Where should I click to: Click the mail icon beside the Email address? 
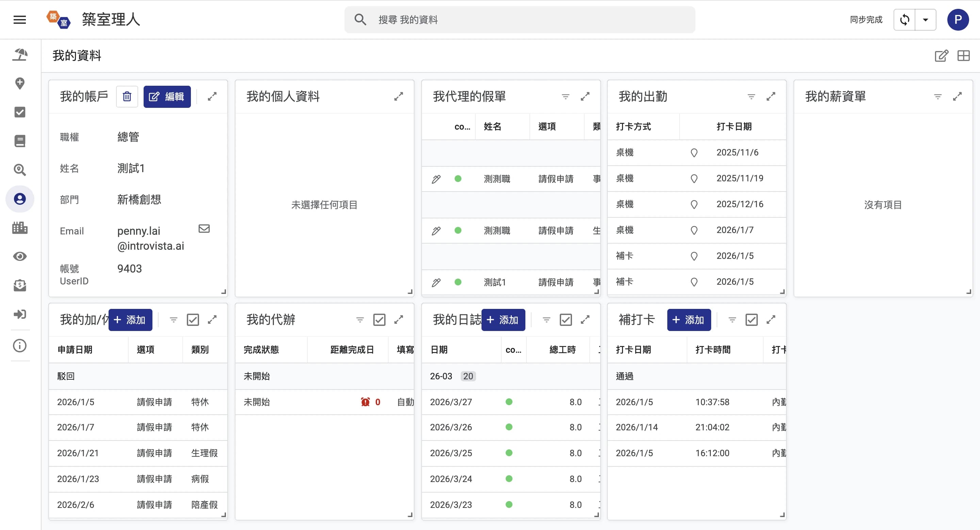coord(204,229)
